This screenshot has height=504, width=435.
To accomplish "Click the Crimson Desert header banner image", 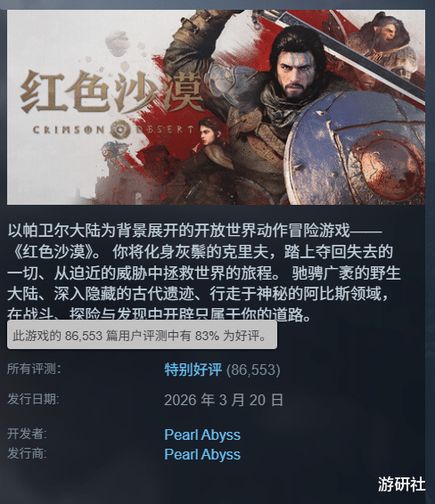I will (216, 107).
